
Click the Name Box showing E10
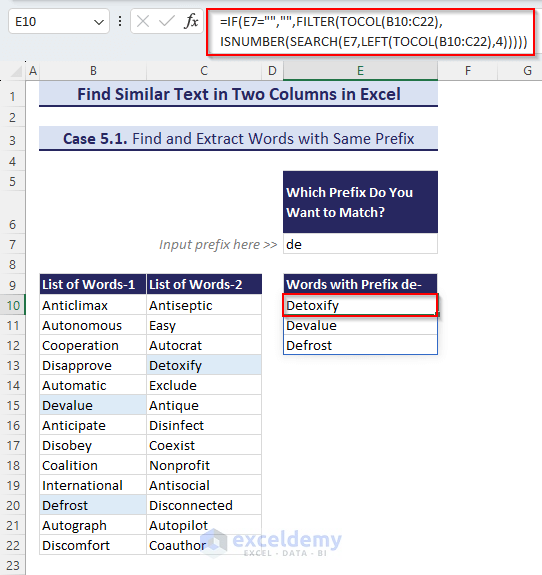point(59,22)
